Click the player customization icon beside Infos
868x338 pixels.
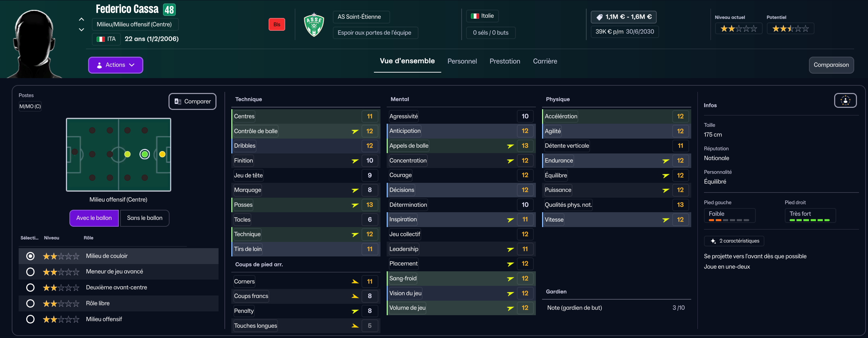(x=845, y=101)
